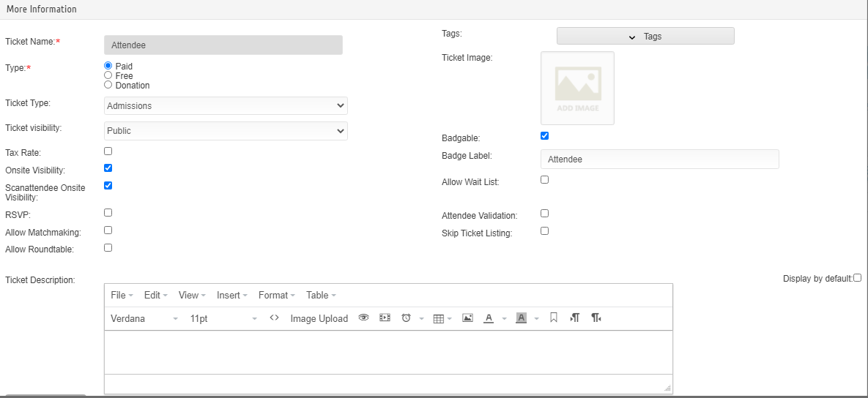The height and width of the screenshot is (398, 868).
Task: Apply text color with underlined A icon
Action: 489,318
